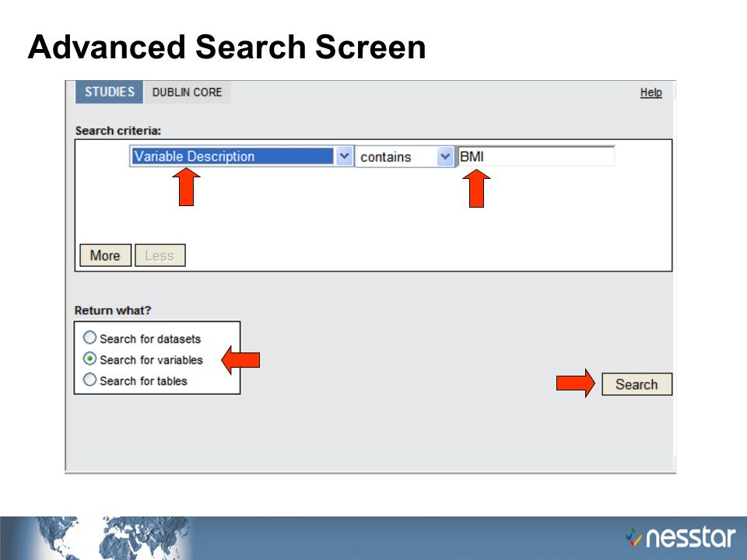Click the 'Return what?' heading text
This screenshot has width=747, height=560.
click(113, 310)
